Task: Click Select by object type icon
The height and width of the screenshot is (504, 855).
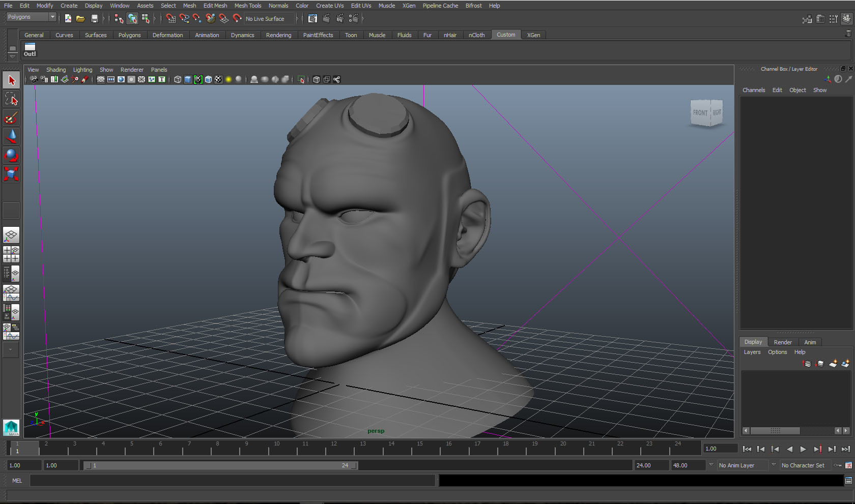Action: [x=132, y=19]
